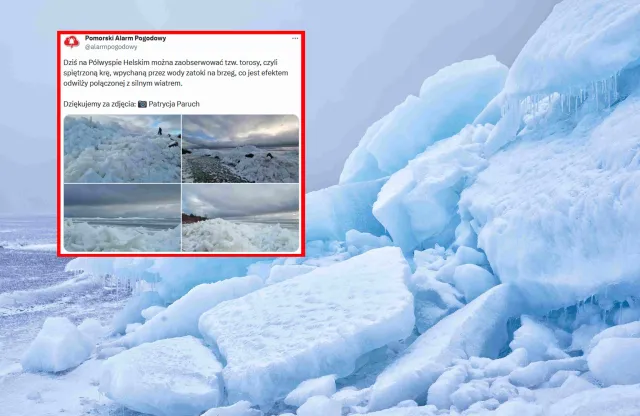Open bottom-right photo with red building

point(240,218)
